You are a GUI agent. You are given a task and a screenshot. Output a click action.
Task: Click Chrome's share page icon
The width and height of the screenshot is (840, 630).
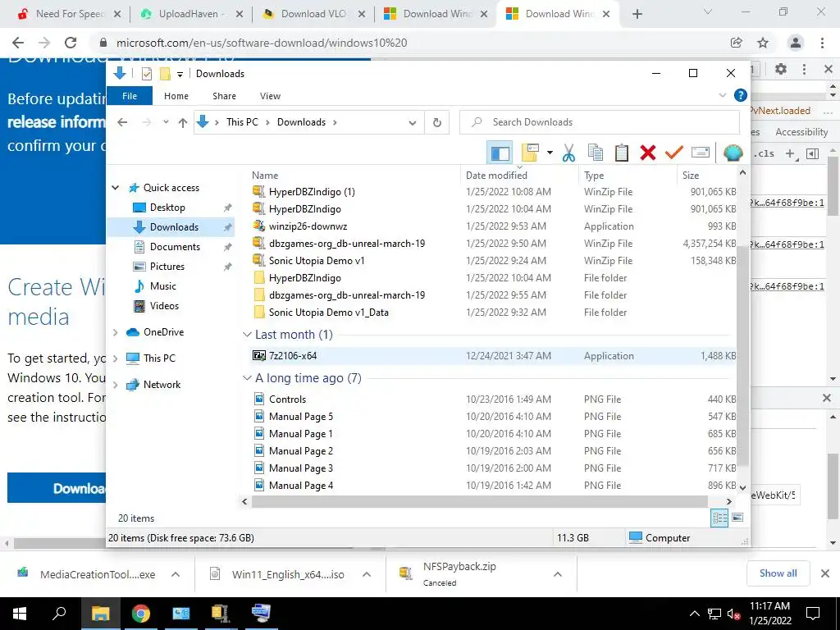(x=736, y=43)
